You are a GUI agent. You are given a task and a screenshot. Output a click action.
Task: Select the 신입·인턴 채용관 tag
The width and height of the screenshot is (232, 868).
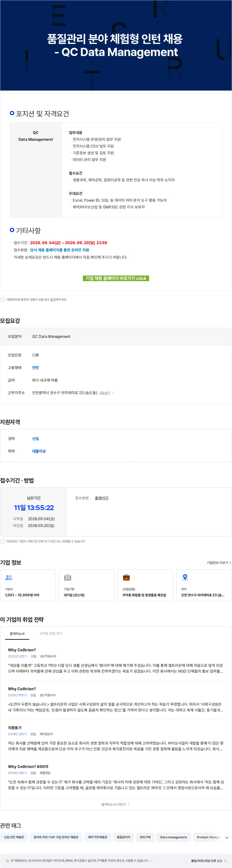tap(14, 837)
